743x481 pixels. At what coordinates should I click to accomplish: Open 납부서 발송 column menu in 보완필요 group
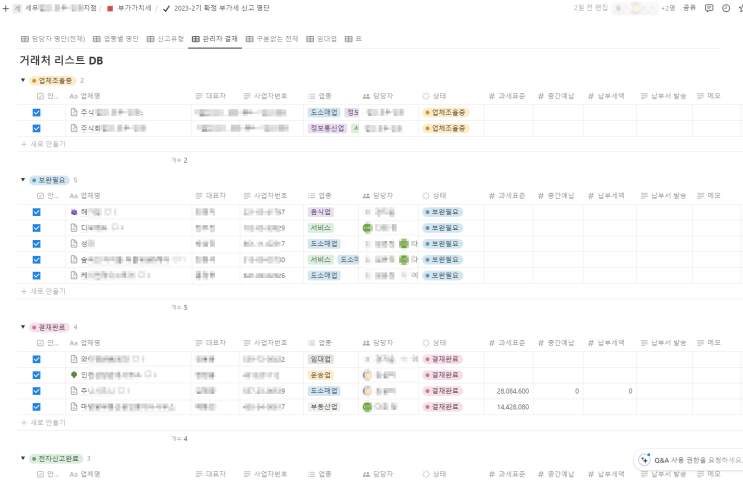click(663, 196)
